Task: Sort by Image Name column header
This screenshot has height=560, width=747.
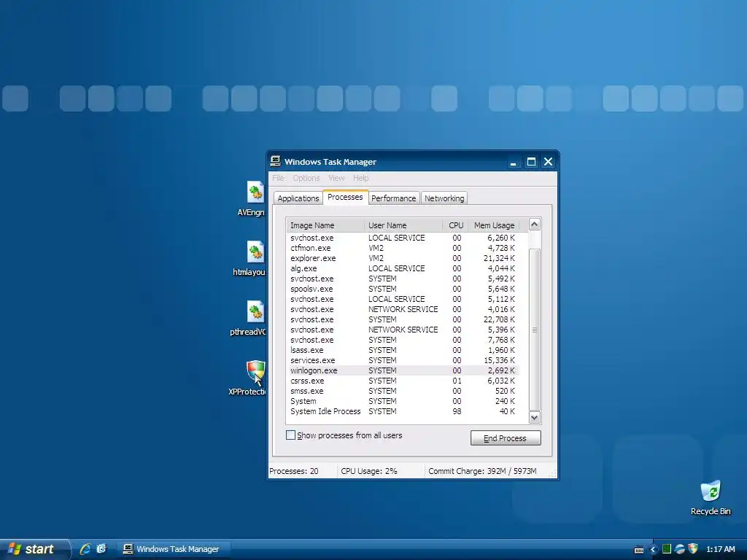Action: pyautogui.click(x=325, y=225)
